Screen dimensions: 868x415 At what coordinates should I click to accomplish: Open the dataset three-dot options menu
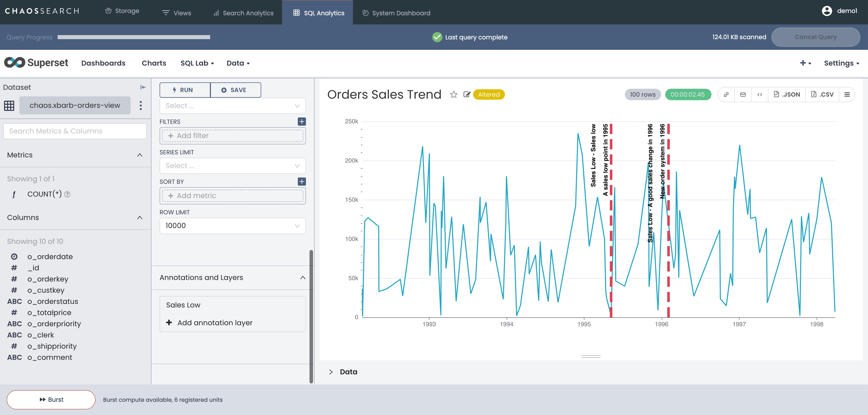pos(141,106)
